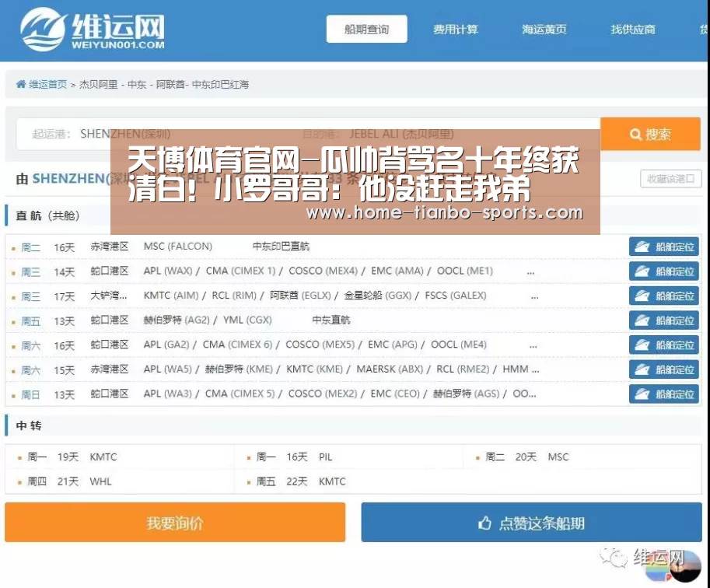Select the text 中东直航

click(331, 320)
